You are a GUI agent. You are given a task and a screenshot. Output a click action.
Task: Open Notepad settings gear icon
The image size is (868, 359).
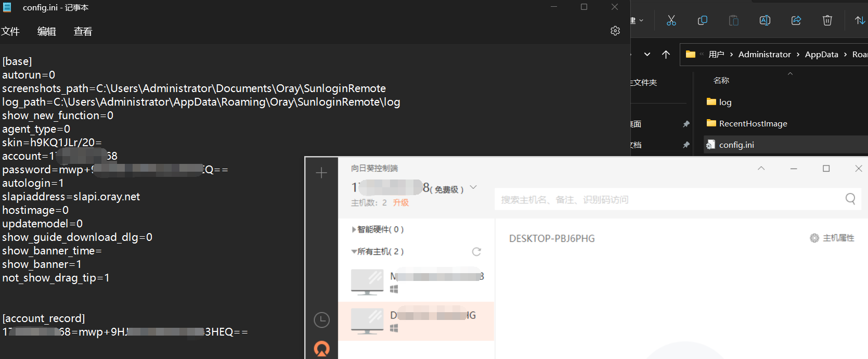point(615,31)
